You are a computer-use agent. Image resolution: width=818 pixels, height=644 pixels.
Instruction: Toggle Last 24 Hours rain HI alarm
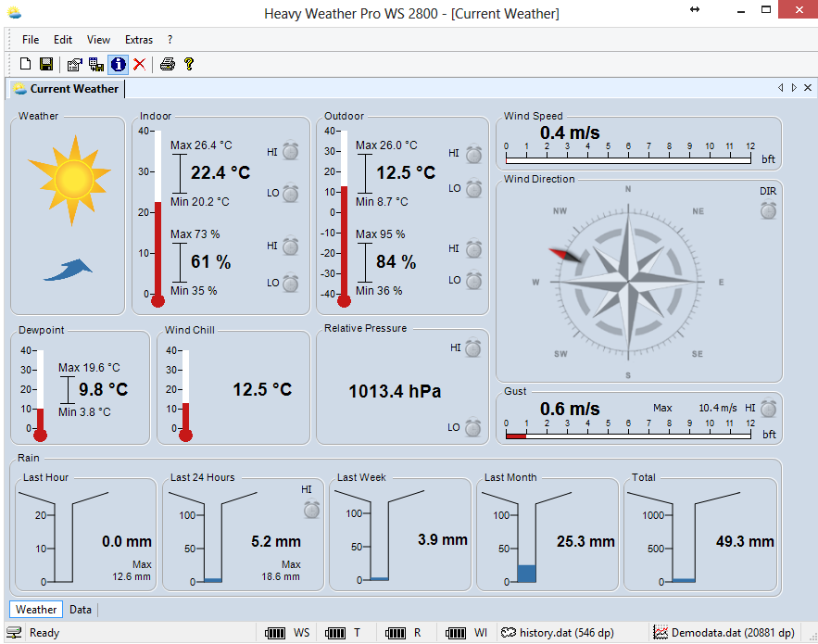(x=311, y=509)
